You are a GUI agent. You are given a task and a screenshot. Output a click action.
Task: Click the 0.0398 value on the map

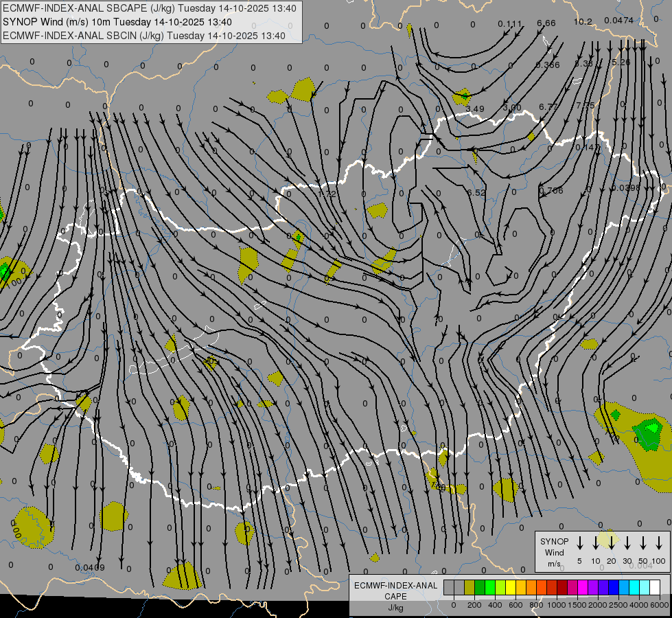point(626,188)
